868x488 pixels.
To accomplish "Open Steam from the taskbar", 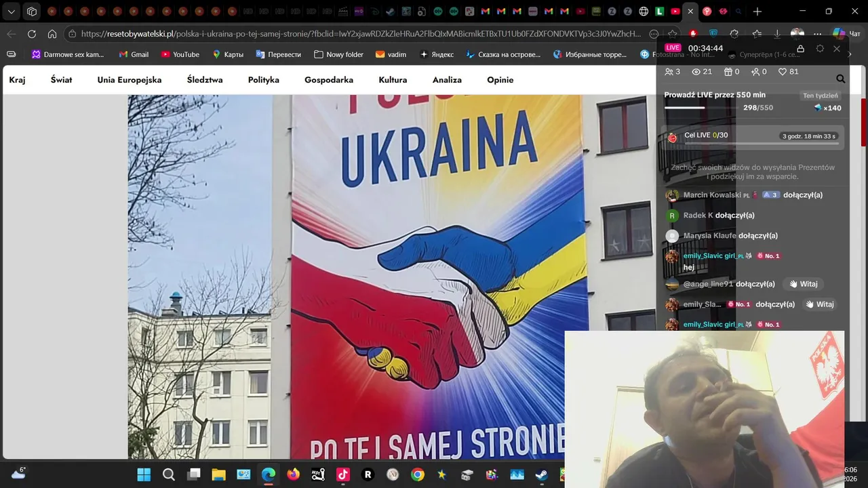I will pyautogui.click(x=541, y=474).
